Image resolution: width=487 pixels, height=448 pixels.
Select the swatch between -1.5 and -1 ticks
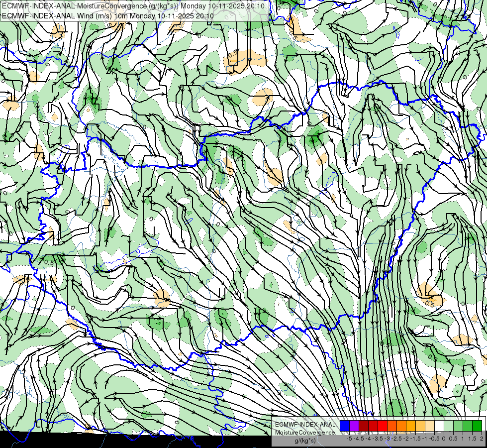420,426
